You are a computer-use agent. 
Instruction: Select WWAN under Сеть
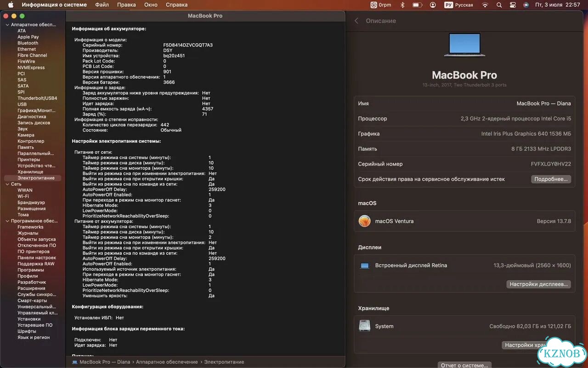[x=25, y=190]
